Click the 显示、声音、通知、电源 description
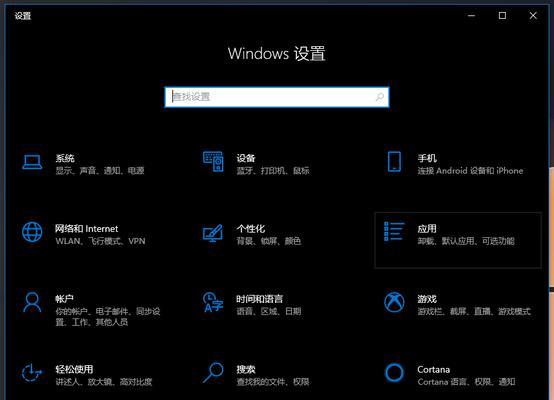The height and width of the screenshot is (400, 554). (100, 171)
